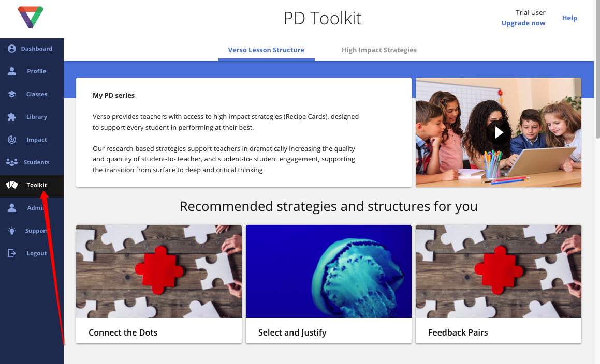Select the Toolkit menu item

32,185
